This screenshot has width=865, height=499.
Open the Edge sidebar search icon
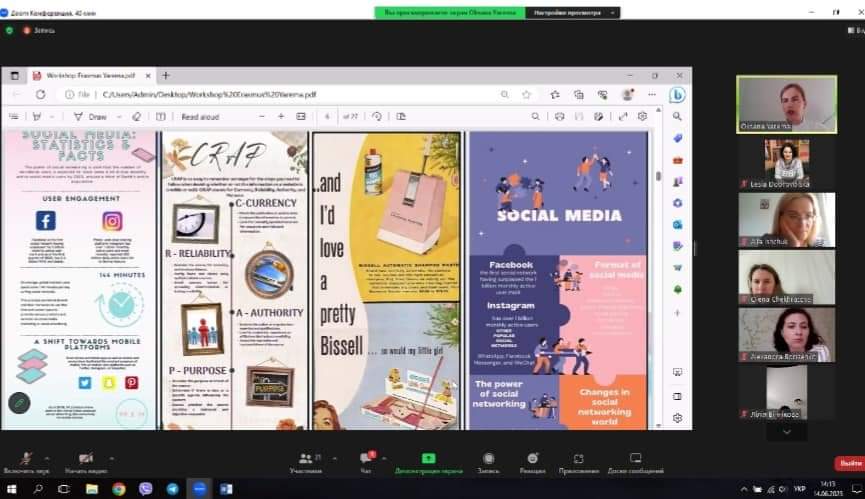(x=677, y=116)
